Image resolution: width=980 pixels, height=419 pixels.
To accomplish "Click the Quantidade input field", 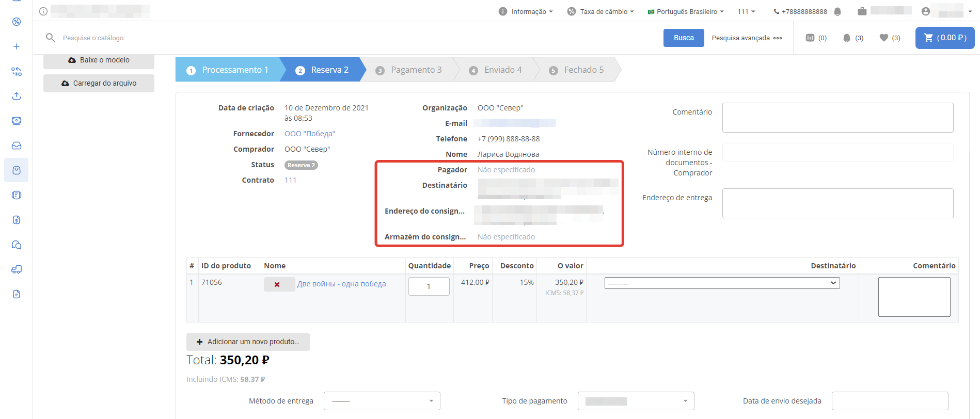I will coord(429,286).
